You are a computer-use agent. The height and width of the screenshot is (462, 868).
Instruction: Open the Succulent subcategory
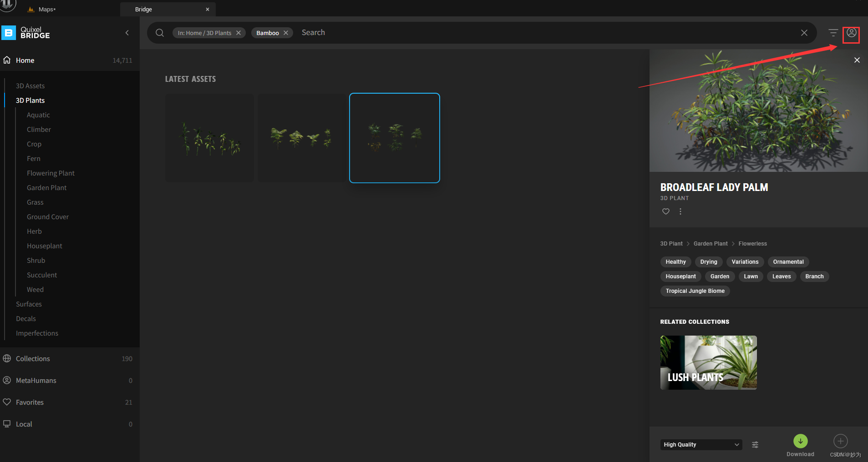point(42,275)
